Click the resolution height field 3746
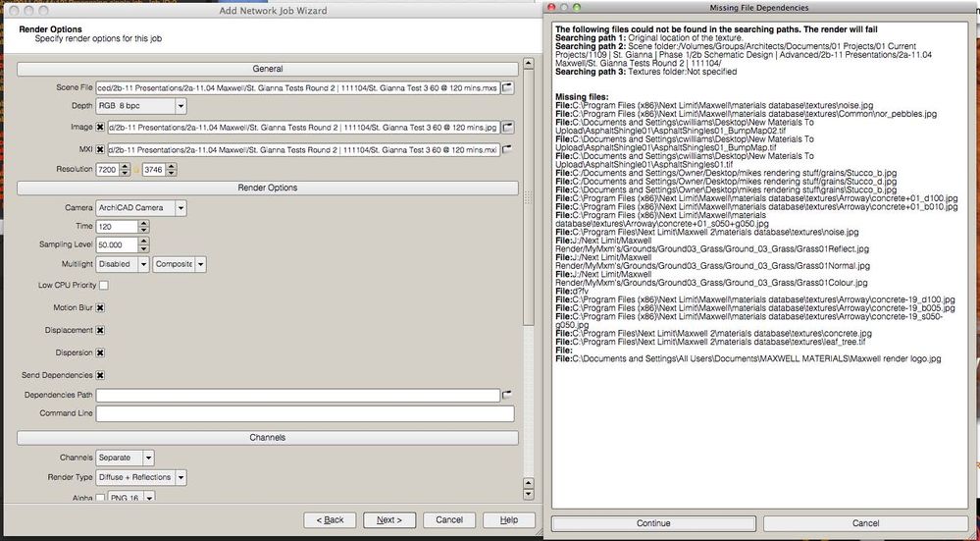Viewport: 980px width, 541px height. [154, 170]
